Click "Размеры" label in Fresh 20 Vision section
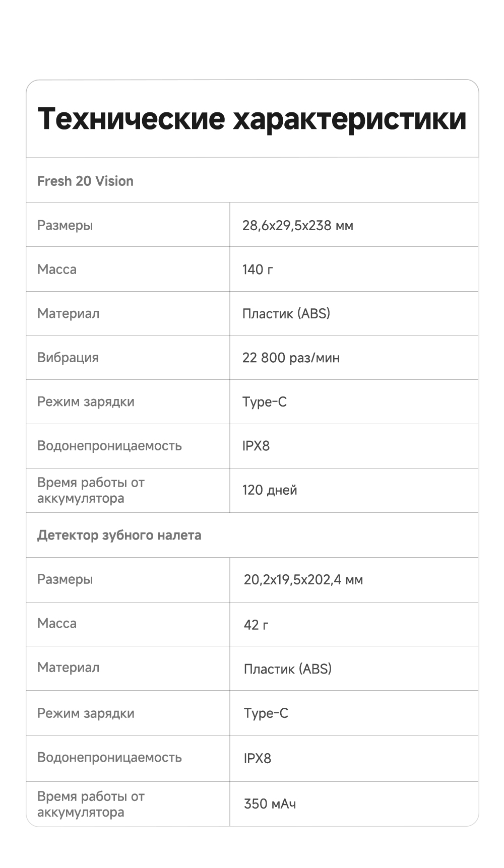This screenshot has height=868, width=504. click(x=65, y=226)
